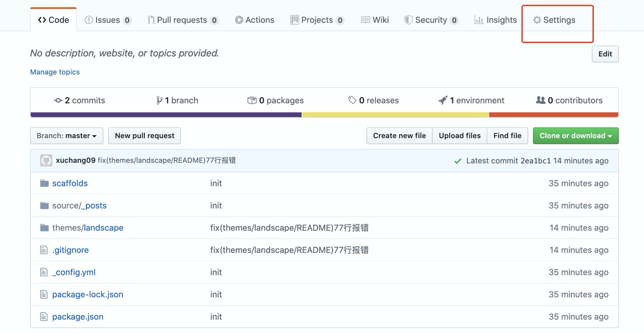Click the scaffolds folder icon
This screenshot has height=334, width=644.
pos(44,183)
